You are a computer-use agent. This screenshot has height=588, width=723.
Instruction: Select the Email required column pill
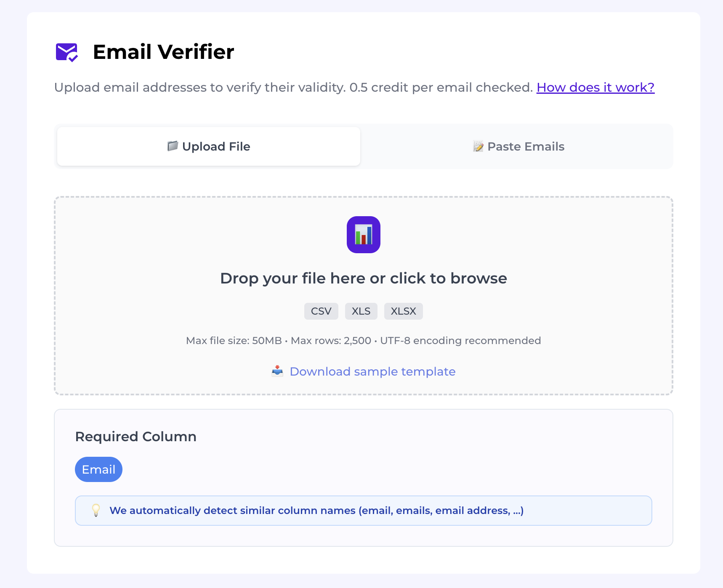click(98, 469)
